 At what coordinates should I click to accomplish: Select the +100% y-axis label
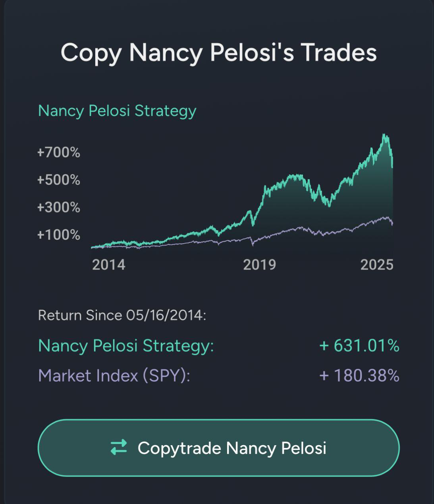click(59, 235)
